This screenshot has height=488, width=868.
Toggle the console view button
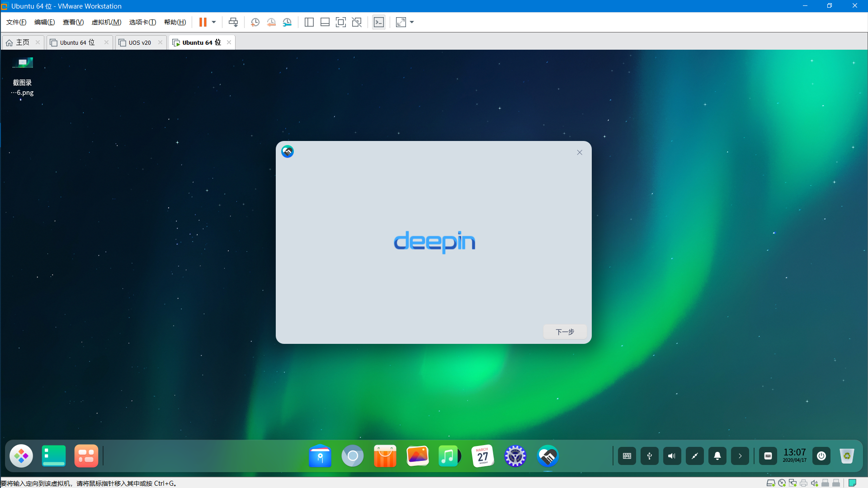379,22
